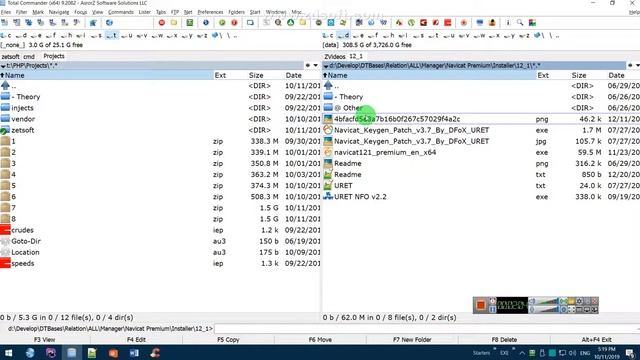Click F6 Move button
Image resolution: width=640 pixels, height=360 pixels.
[320, 340]
